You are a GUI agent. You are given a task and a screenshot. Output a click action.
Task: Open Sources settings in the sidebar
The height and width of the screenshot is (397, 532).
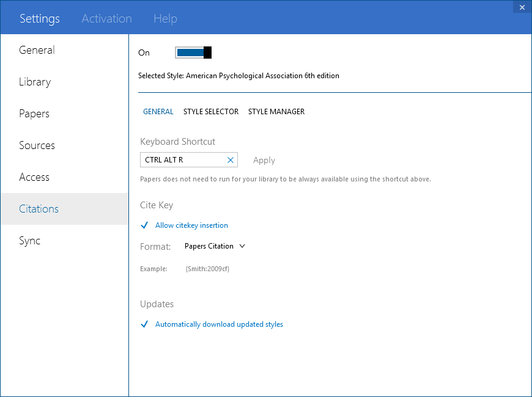(x=64, y=145)
